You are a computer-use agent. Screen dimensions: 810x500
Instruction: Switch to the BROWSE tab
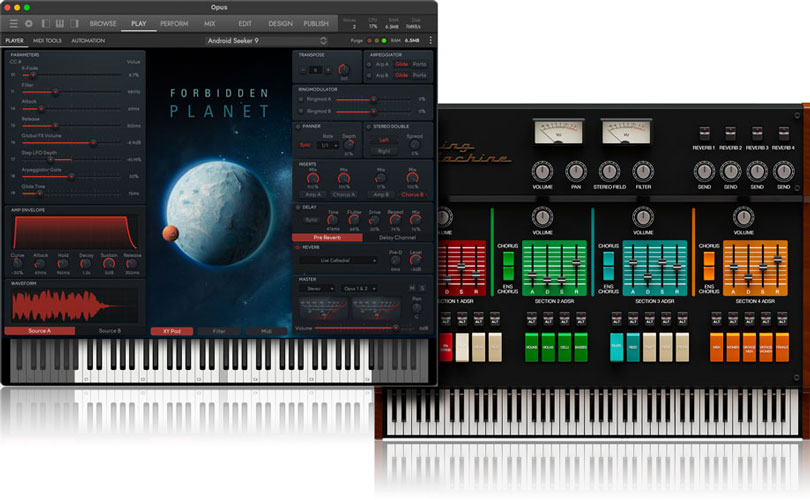[103, 24]
